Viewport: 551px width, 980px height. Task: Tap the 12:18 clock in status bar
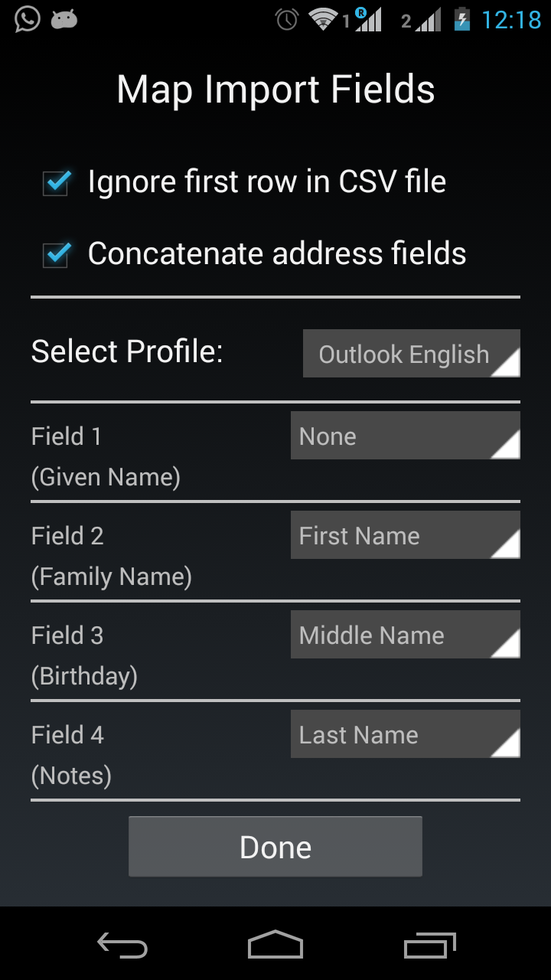pos(510,20)
